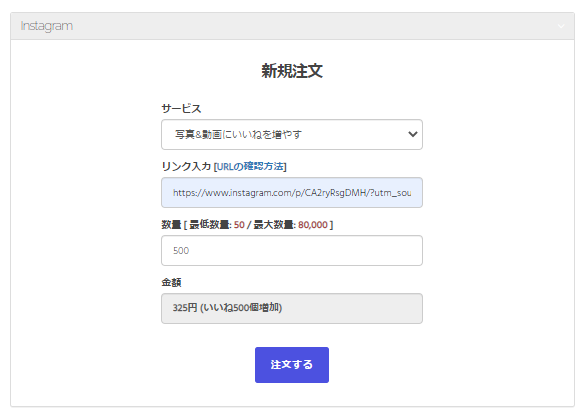Click the down arrow of service select
The width and height of the screenshot is (587, 419).
click(x=413, y=134)
